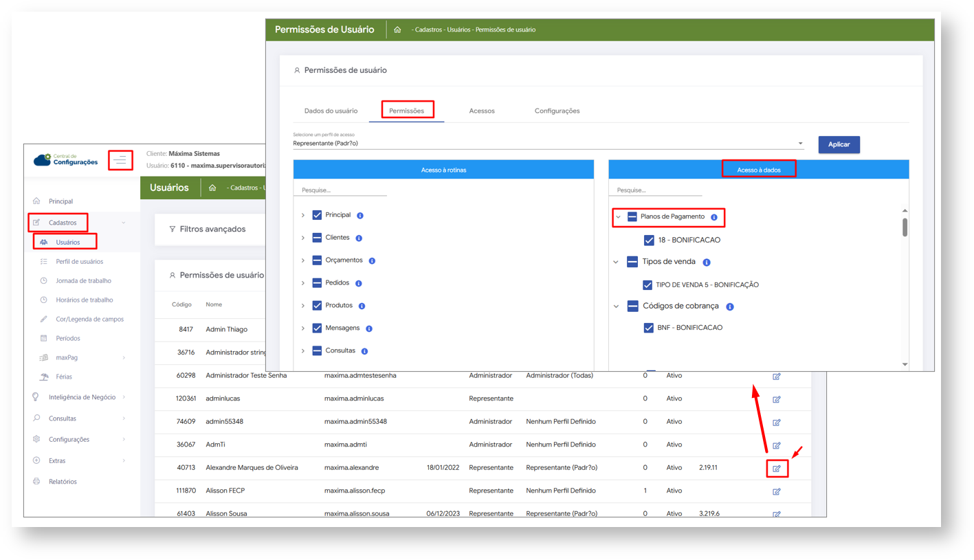
Task: Toggle the Produtos routine checkbox
Action: click(x=317, y=306)
